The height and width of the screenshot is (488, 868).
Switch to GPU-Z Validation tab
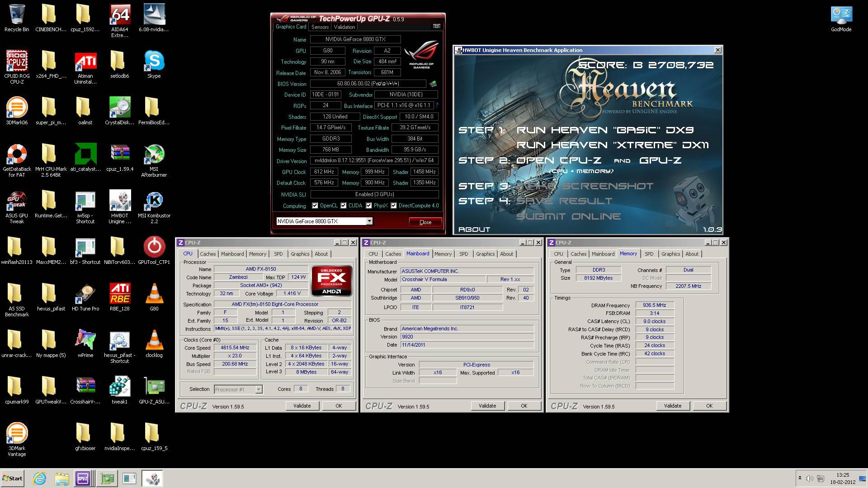(344, 27)
